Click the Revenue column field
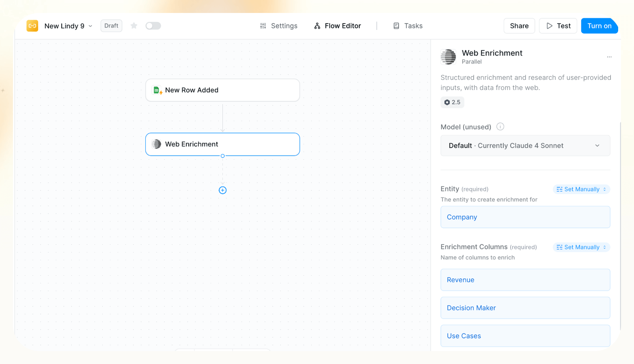Viewport: 634px width, 364px height. (525, 280)
